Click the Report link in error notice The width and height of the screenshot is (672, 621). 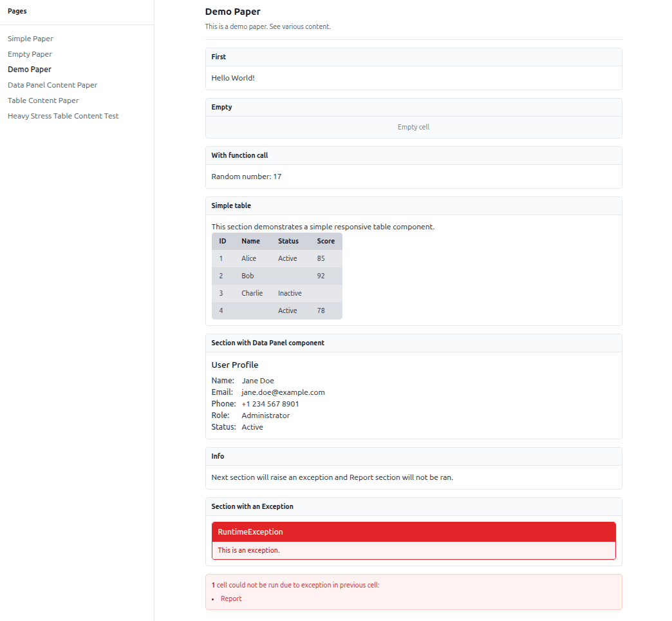tap(231, 598)
